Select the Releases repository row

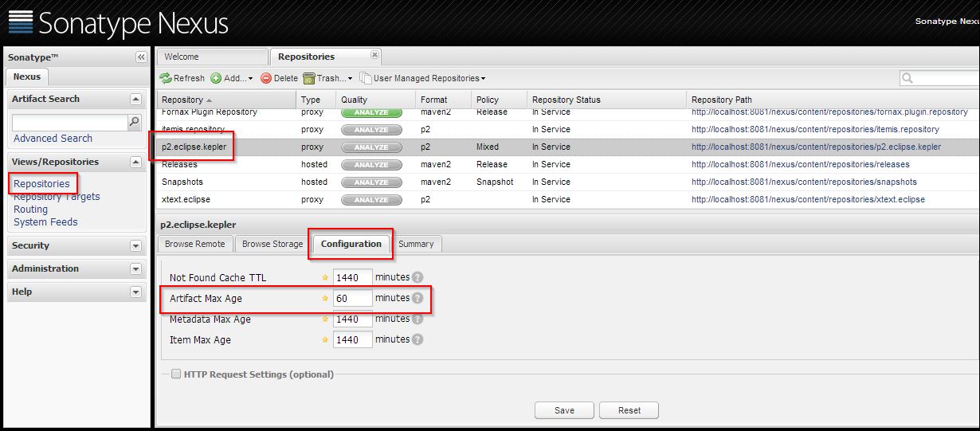pos(567,165)
